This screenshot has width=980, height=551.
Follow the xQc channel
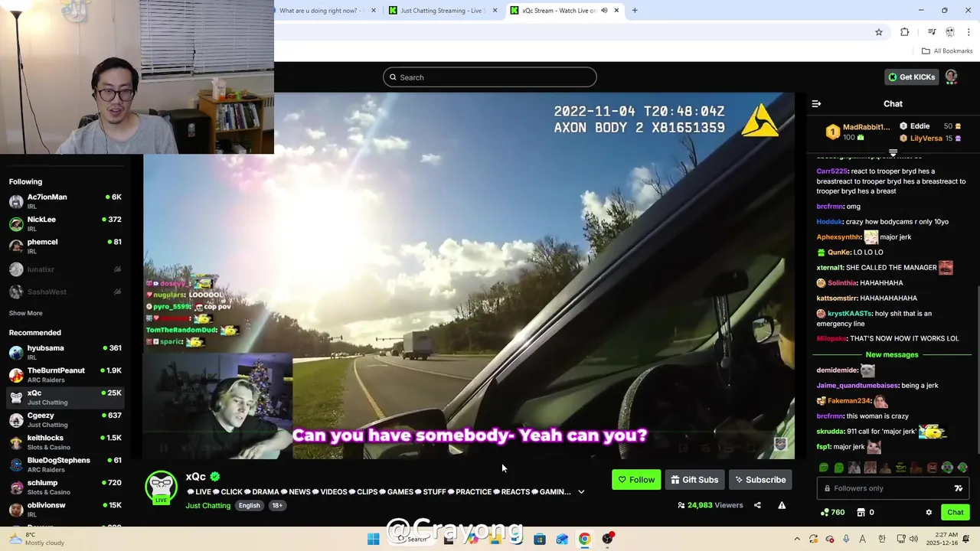point(636,480)
